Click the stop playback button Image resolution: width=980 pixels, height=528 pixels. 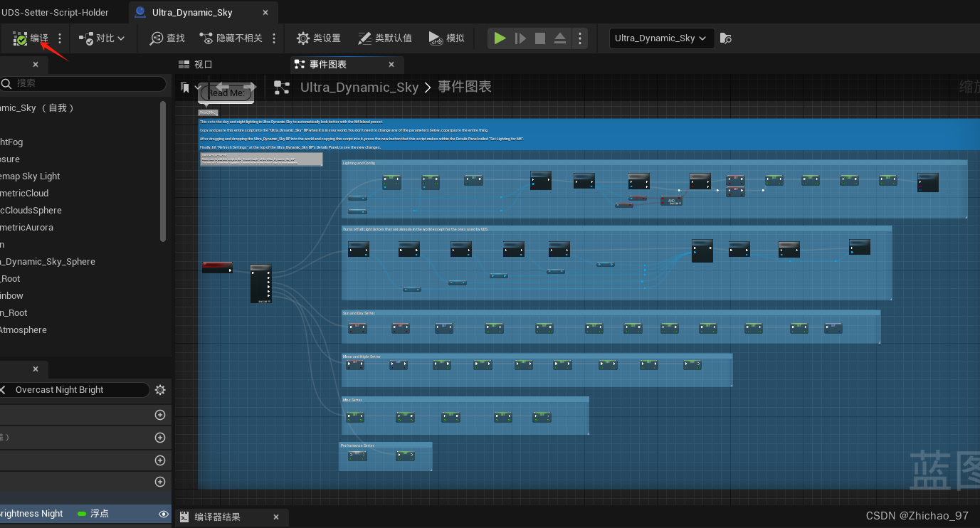(540, 38)
